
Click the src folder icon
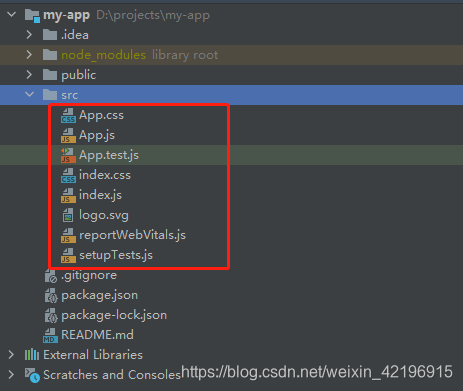pyautogui.click(x=50, y=95)
